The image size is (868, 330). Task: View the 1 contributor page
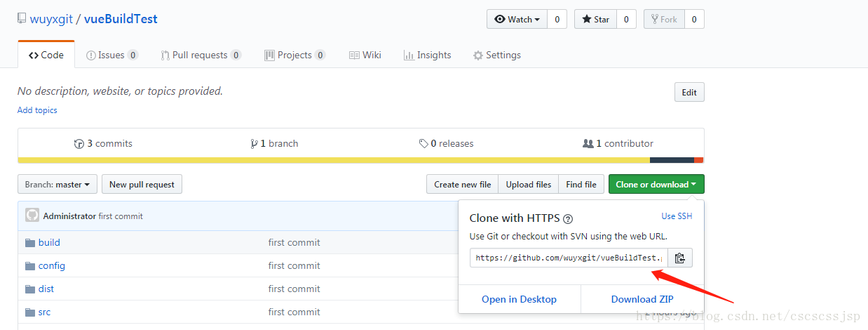(618, 143)
